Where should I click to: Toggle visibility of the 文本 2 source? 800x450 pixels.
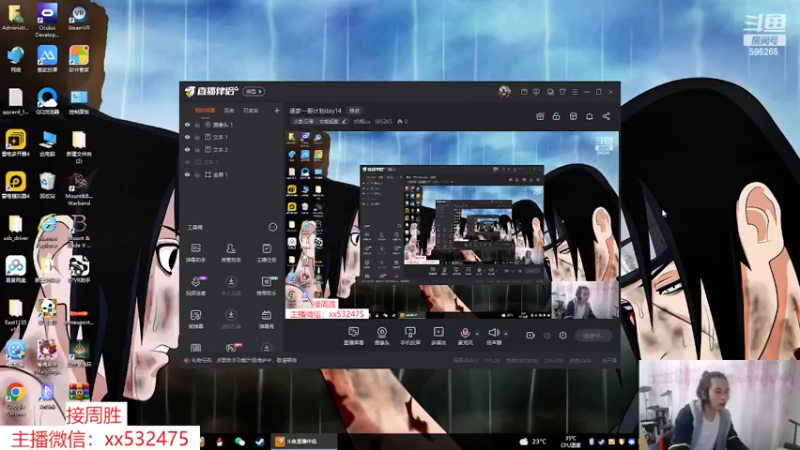click(x=187, y=149)
